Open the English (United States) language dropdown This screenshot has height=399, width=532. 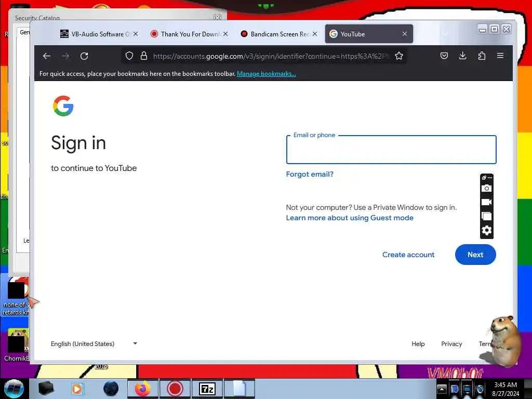pyautogui.click(x=94, y=344)
